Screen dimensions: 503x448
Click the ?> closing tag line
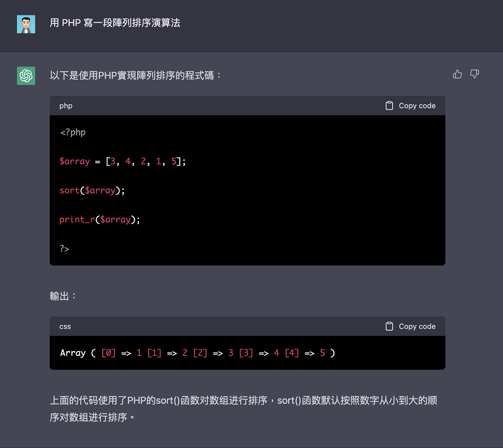pyautogui.click(x=65, y=249)
